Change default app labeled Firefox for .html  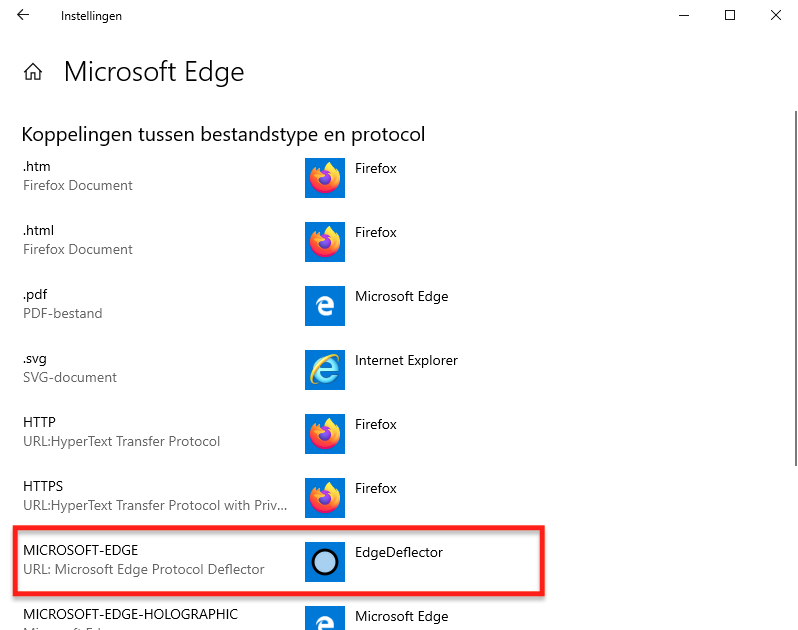click(x=376, y=233)
